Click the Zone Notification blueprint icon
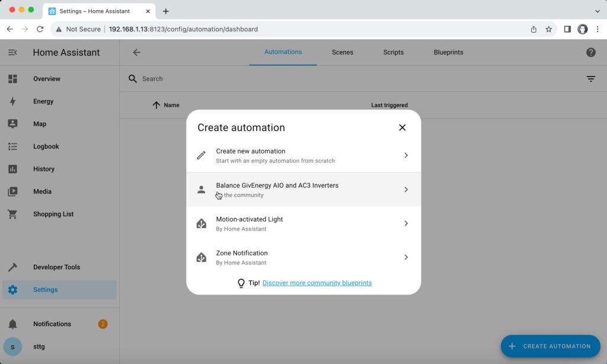Image resolution: width=607 pixels, height=364 pixels. coord(202,257)
